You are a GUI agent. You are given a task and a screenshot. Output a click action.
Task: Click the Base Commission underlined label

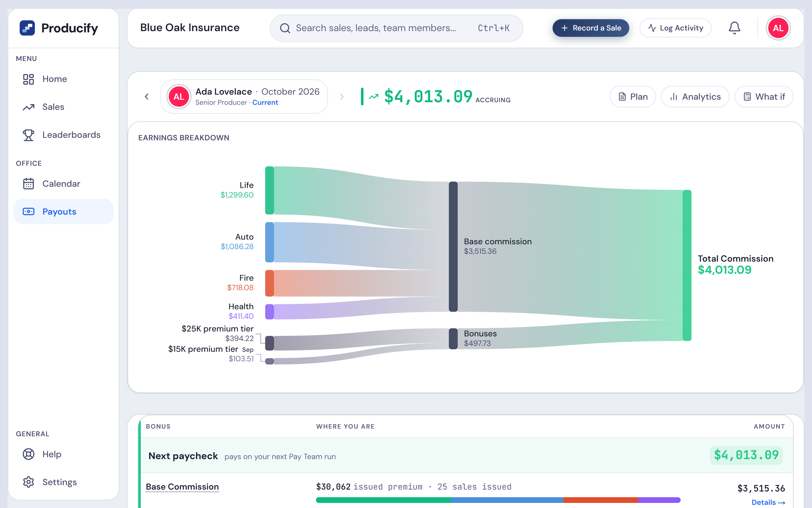click(182, 487)
